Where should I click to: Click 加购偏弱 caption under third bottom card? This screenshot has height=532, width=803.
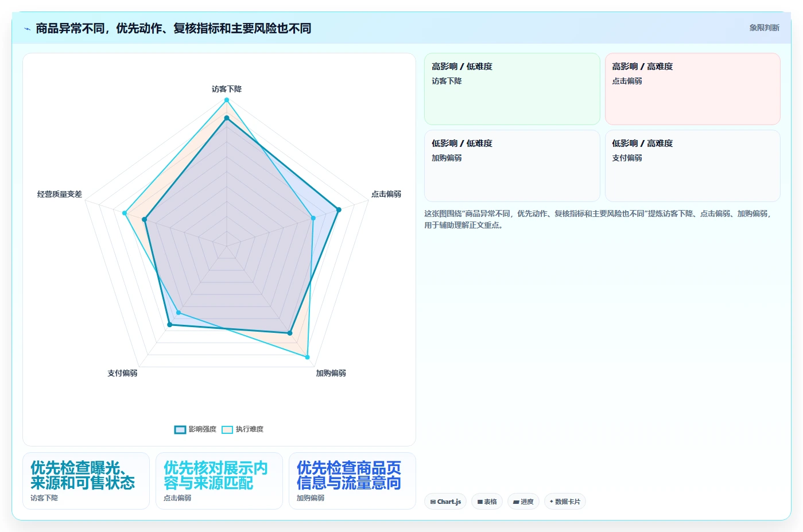(x=311, y=498)
